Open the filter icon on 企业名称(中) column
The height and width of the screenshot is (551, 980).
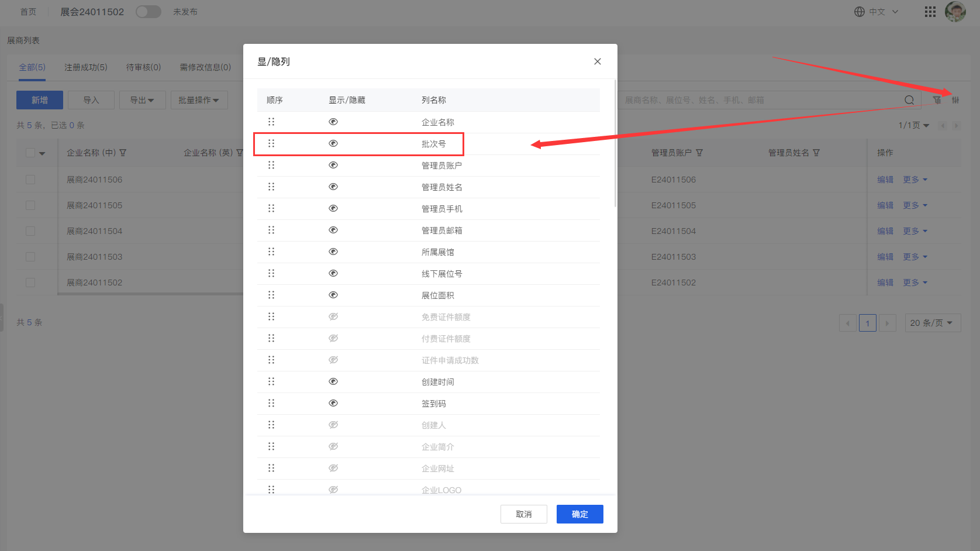tap(123, 152)
